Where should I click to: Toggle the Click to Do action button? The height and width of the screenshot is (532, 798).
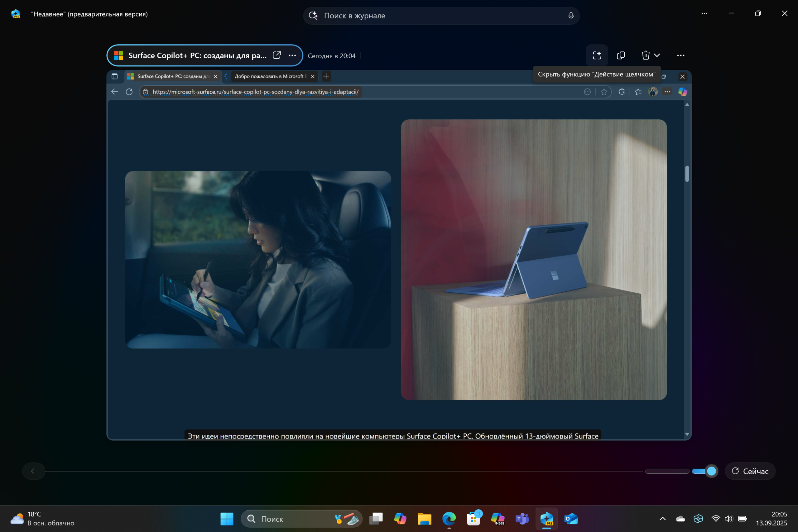click(597, 55)
